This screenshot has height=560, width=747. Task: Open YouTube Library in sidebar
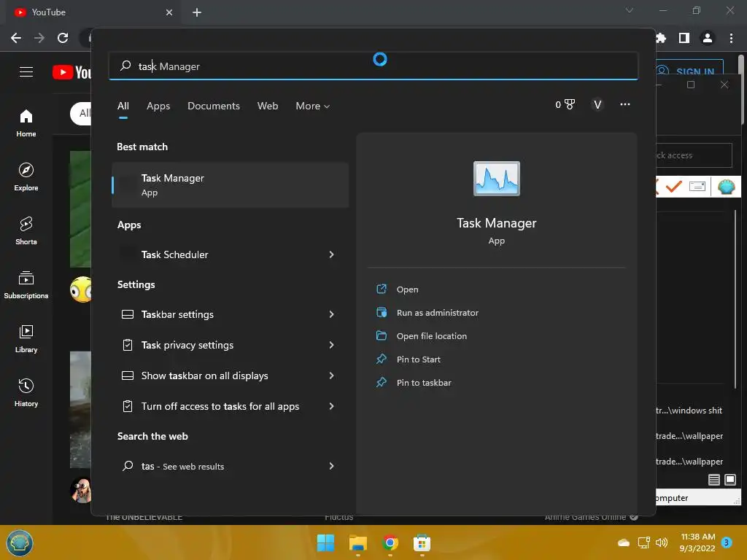(x=26, y=338)
